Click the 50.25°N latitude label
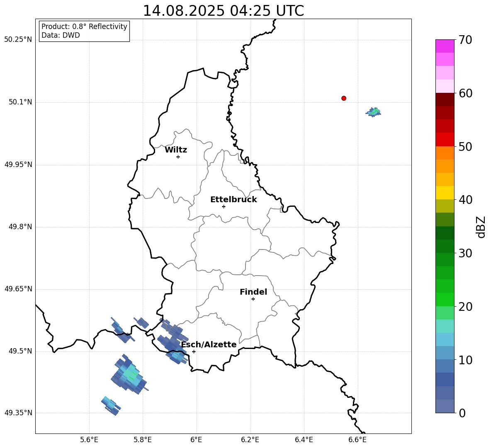491x448 pixels. 18,40
